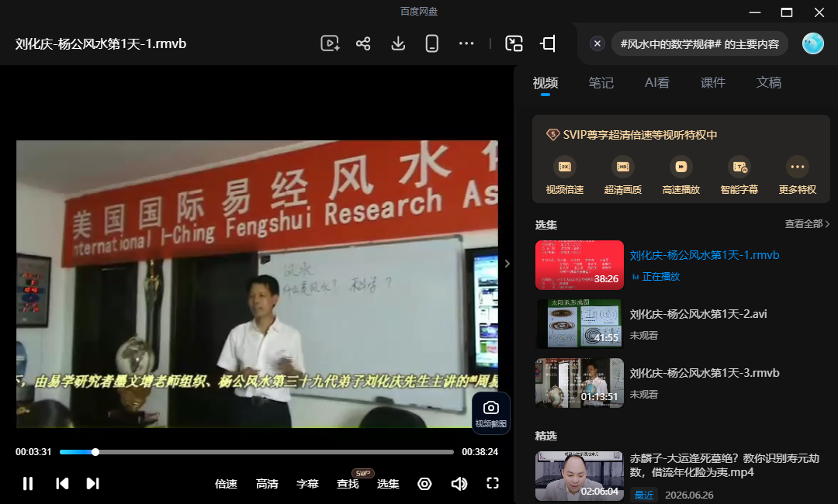Open the 查找 SVIP search feature

[x=348, y=484]
